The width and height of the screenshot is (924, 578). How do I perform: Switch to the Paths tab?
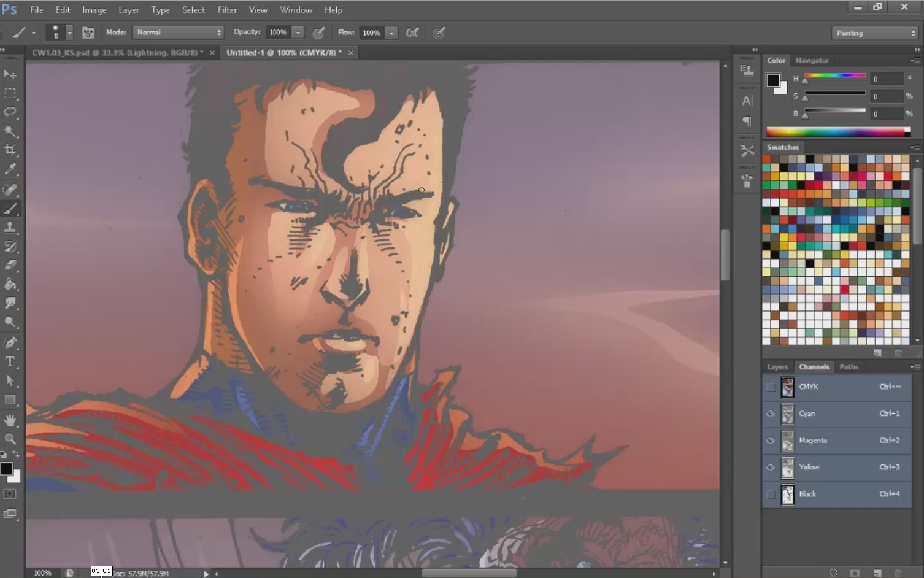(x=849, y=367)
